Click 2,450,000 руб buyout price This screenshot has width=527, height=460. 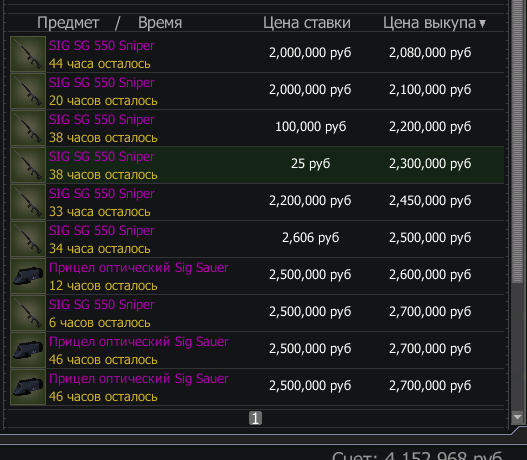(430, 201)
